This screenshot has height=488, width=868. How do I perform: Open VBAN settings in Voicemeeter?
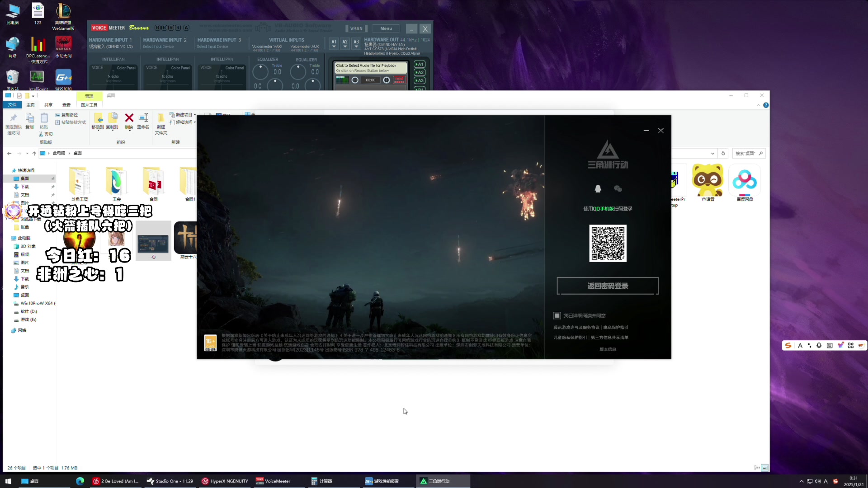[x=356, y=28]
